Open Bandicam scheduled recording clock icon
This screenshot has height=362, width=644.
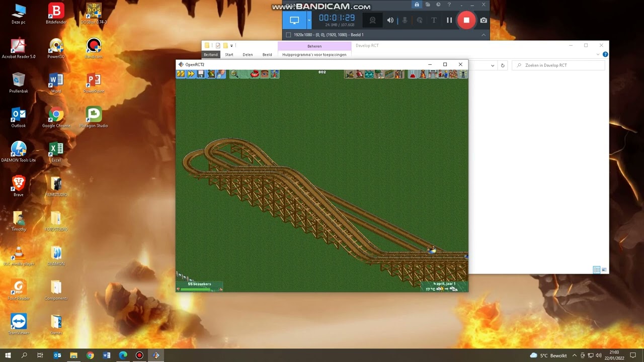pyautogui.click(x=438, y=5)
